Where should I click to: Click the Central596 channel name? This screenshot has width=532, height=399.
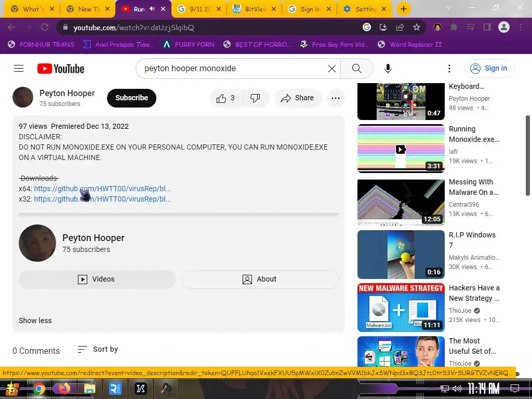pyautogui.click(x=464, y=205)
